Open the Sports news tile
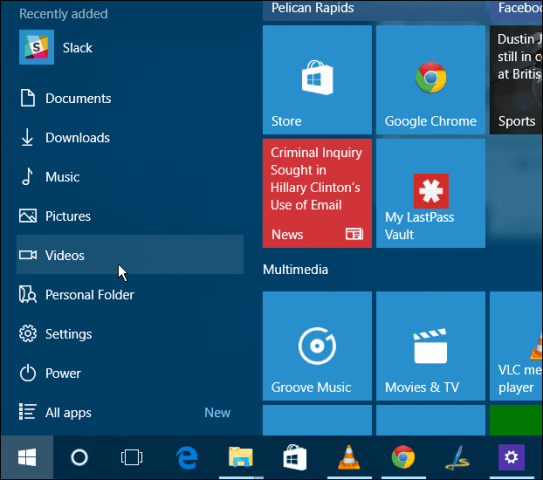 (x=516, y=79)
